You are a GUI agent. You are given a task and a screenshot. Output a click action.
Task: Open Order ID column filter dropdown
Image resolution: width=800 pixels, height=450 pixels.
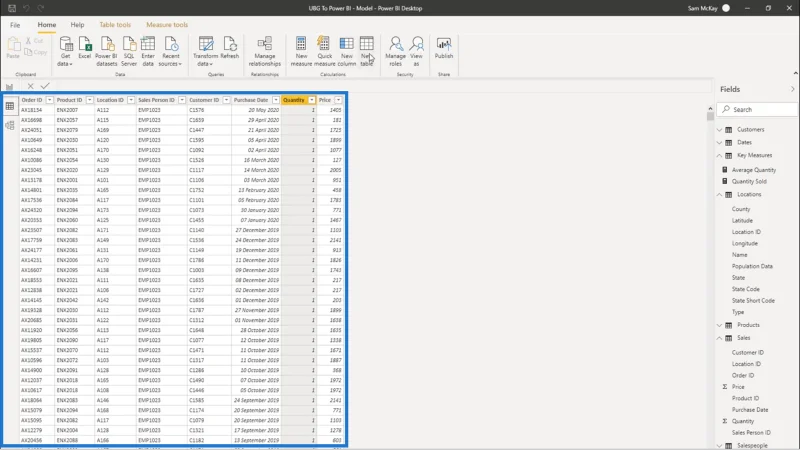click(49, 100)
